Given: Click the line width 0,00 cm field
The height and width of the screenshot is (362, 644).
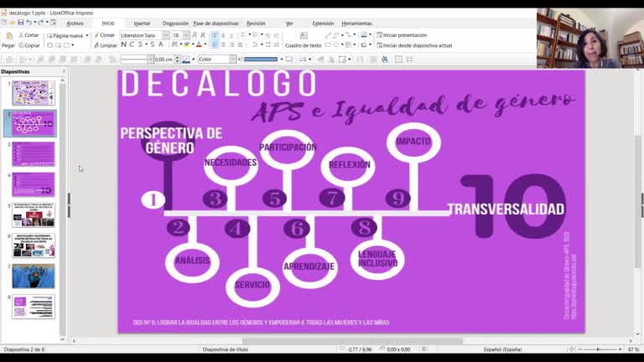Looking at the screenshot, I should 164,59.
